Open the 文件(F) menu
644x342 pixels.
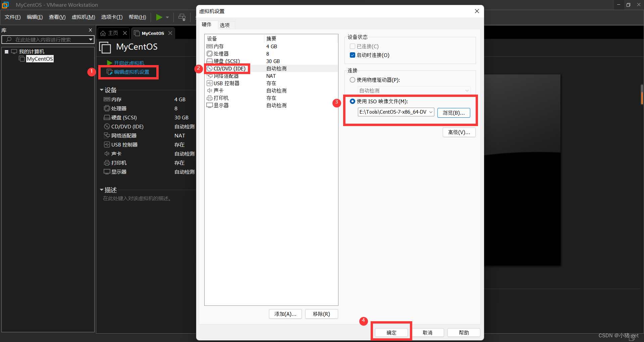pyautogui.click(x=12, y=17)
